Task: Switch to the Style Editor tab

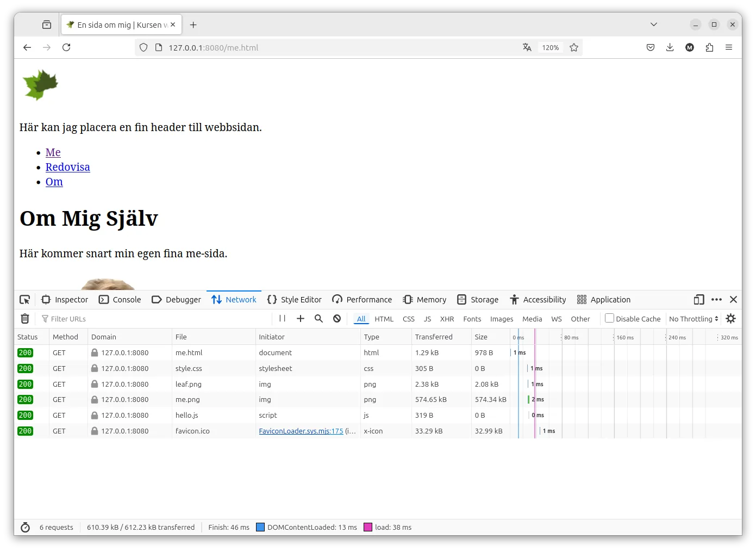Action: pos(294,300)
